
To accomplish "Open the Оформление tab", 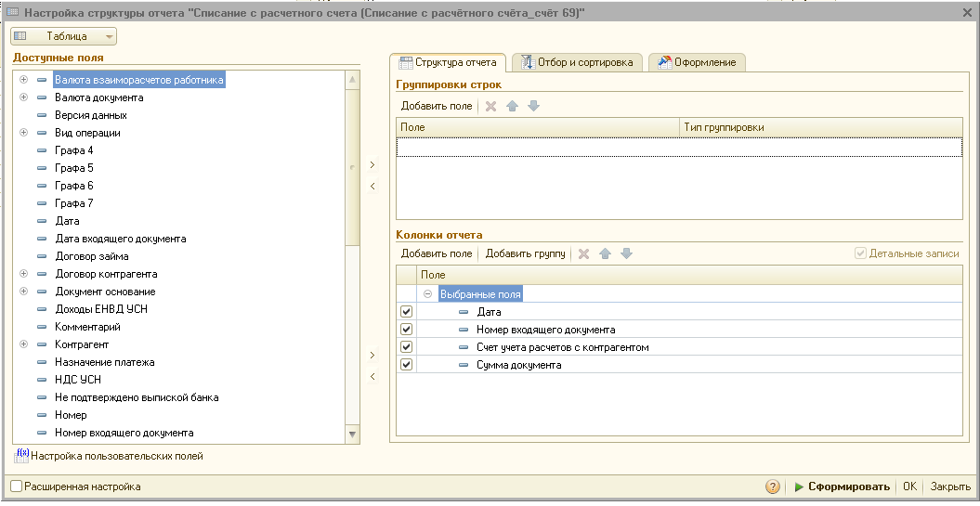I will tap(697, 62).
